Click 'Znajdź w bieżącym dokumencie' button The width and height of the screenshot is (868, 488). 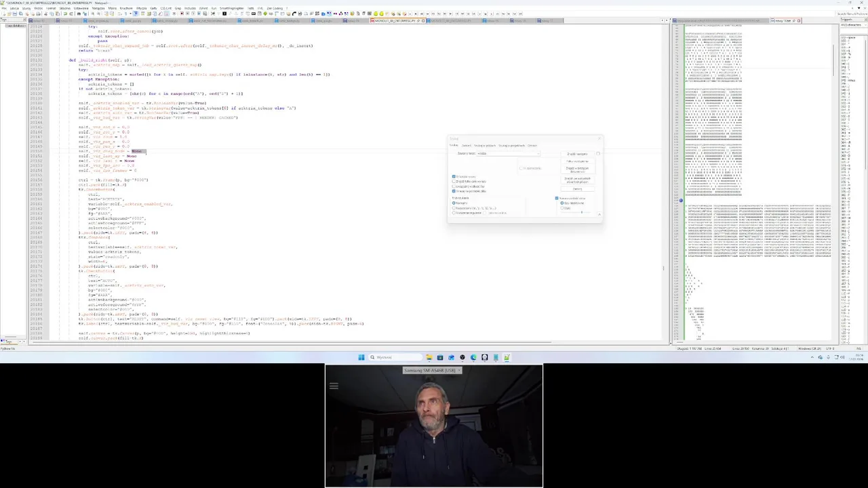577,169
